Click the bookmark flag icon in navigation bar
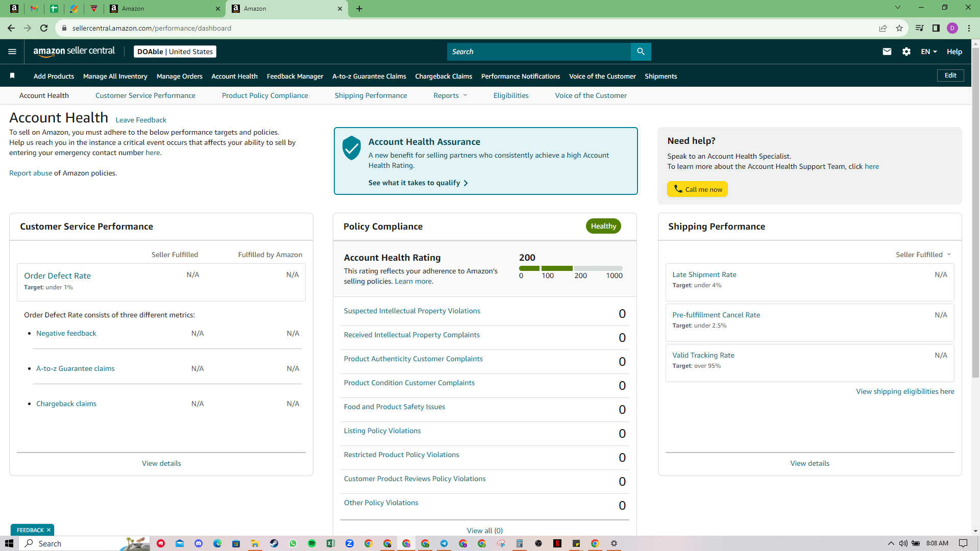The height and width of the screenshot is (551, 980). click(x=12, y=76)
